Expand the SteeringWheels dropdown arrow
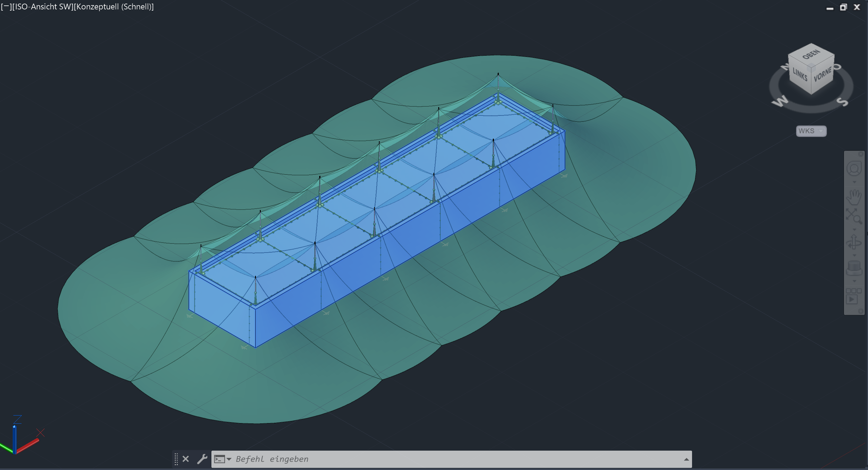Screen dimensions: 868x470 click(x=854, y=182)
